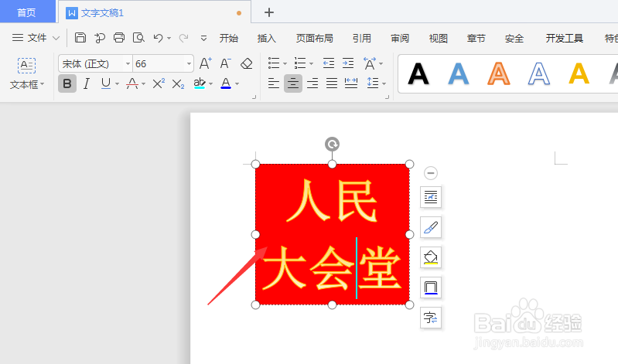This screenshot has width=618, height=364.
Task: Click the Print icon
Action: (x=119, y=38)
